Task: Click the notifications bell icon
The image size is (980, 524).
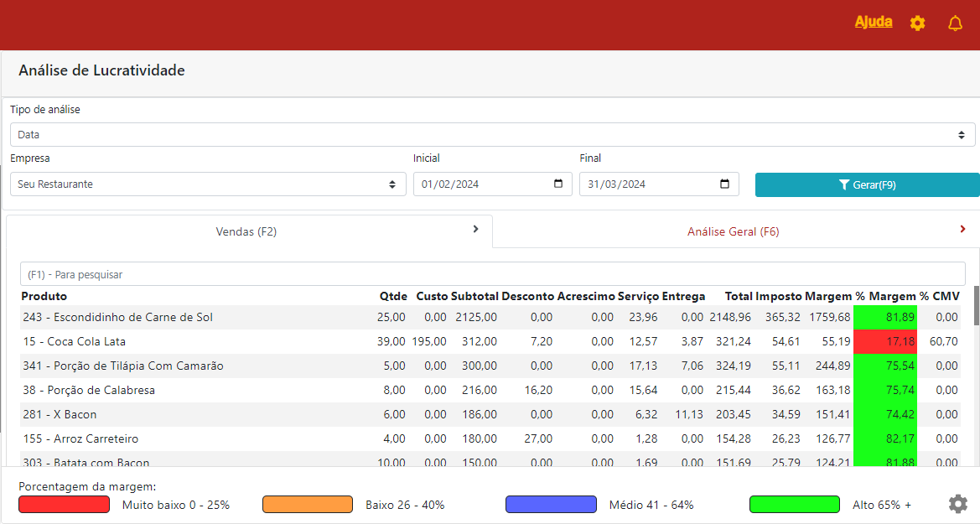Action: (x=955, y=23)
